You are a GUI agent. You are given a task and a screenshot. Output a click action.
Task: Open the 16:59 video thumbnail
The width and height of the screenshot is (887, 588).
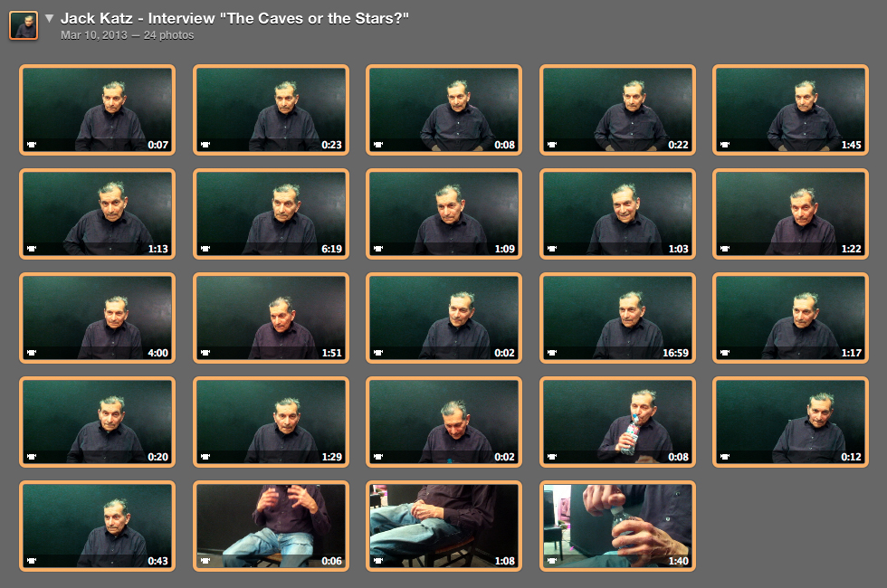[x=617, y=318]
